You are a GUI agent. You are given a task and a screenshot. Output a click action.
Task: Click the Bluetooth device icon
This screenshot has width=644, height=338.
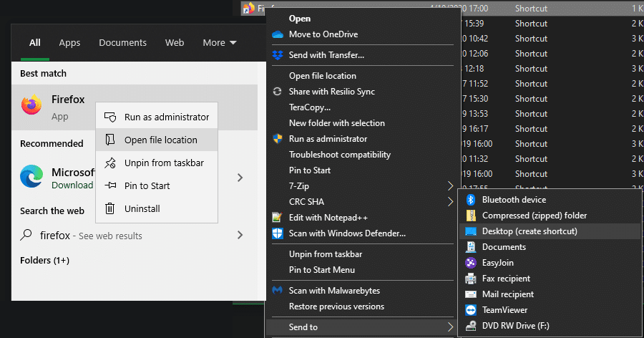click(471, 200)
